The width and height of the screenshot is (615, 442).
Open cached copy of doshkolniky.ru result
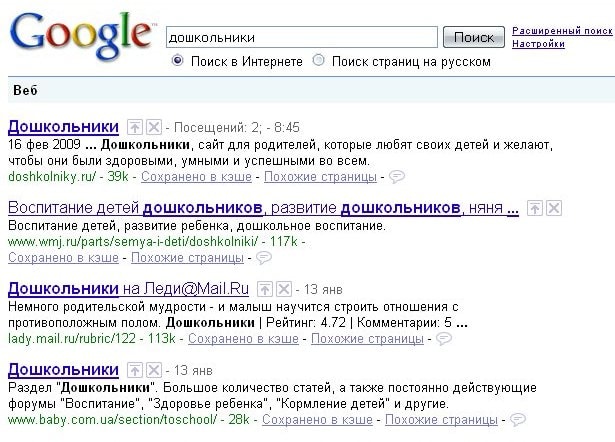[x=196, y=177]
